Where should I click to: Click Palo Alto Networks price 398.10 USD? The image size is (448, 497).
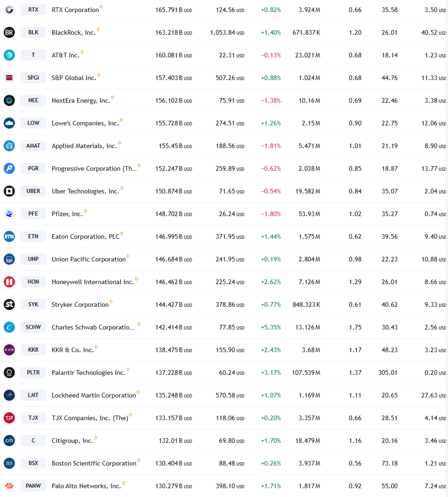coord(230,486)
